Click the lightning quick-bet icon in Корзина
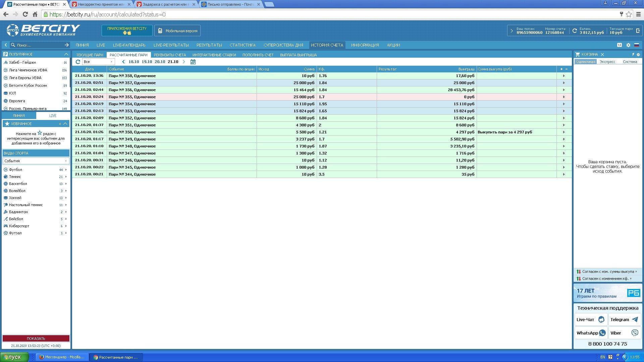 pyautogui.click(x=633, y=54)
